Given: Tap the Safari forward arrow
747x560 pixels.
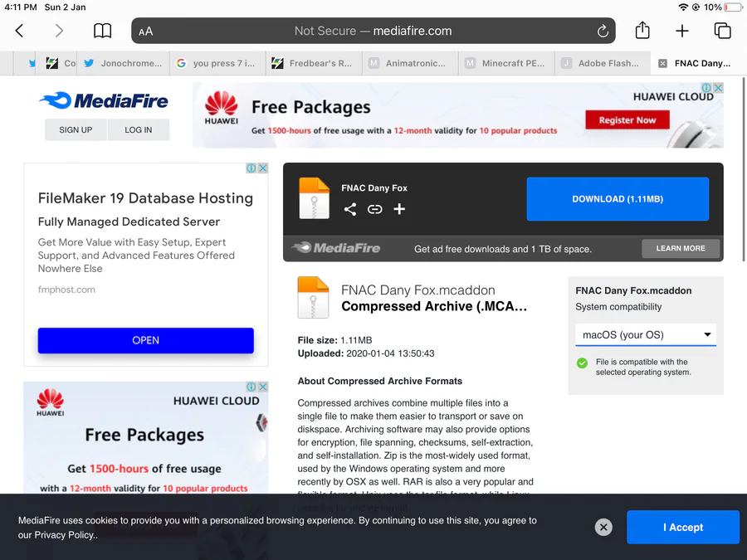Looking at the screenshot, I should (x=59, y=31).
